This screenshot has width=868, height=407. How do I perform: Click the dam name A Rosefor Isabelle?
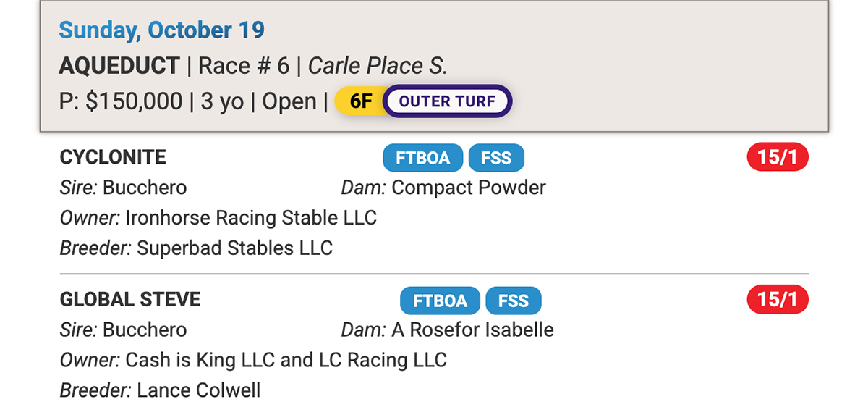pyautogui.click(x=472, y=330)
